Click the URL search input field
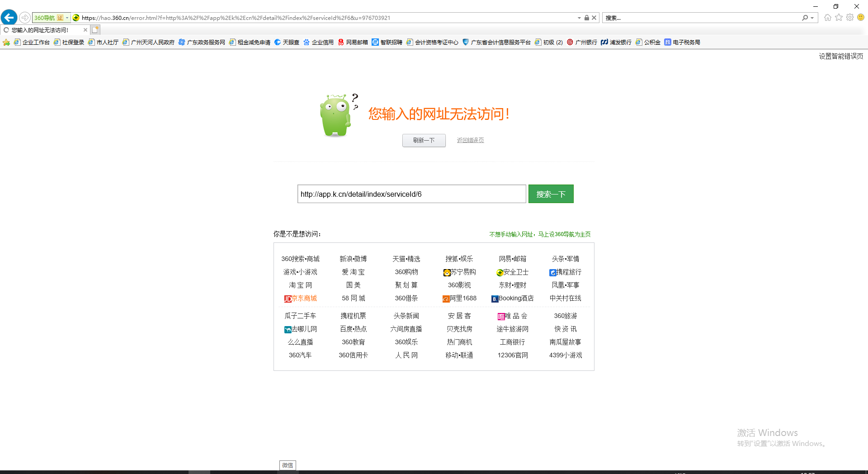This screenshot has width=868, height=474. point(412,194)
